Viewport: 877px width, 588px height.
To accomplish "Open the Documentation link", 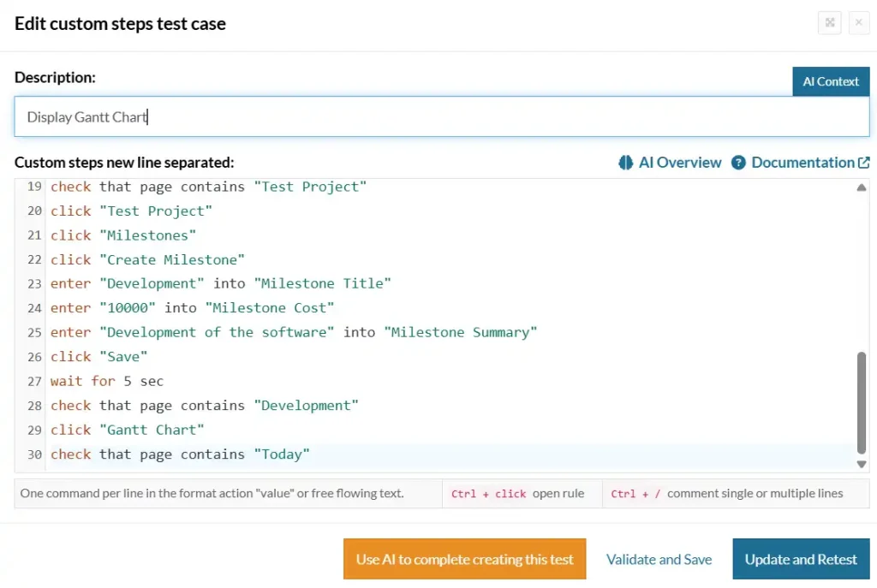I will [802, 163].
